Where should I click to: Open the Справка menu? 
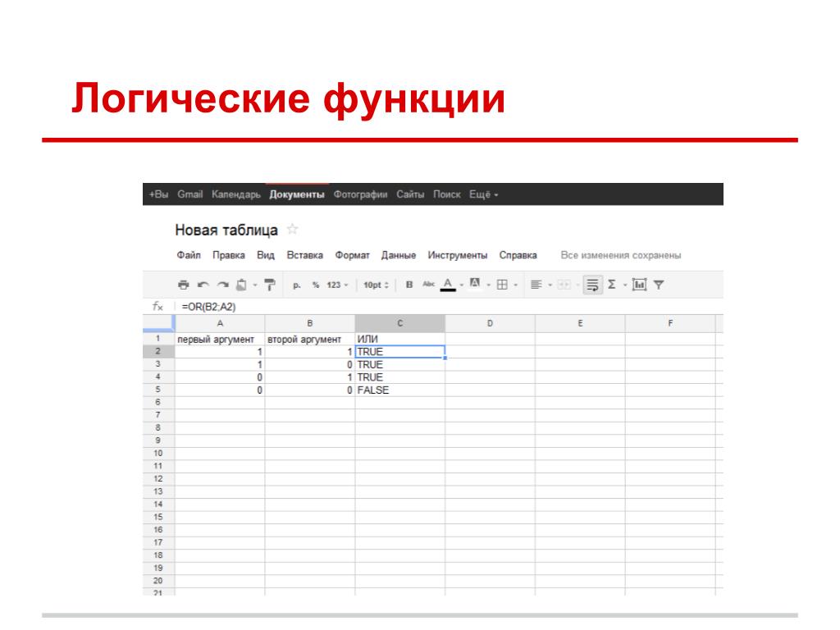(518, 255)
